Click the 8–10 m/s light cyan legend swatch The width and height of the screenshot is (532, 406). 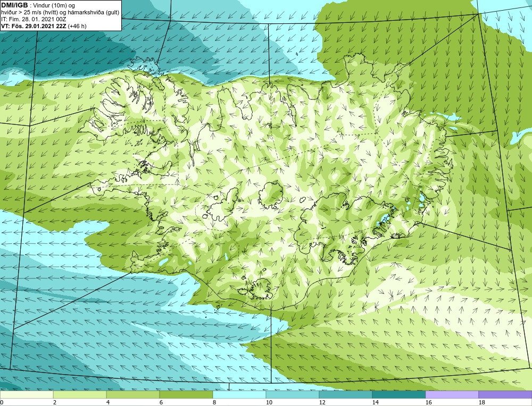click(239, 394)
